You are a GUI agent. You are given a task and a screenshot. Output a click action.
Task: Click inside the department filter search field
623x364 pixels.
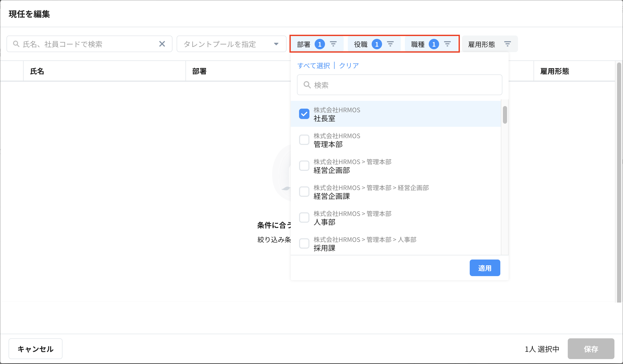point(399,85)
